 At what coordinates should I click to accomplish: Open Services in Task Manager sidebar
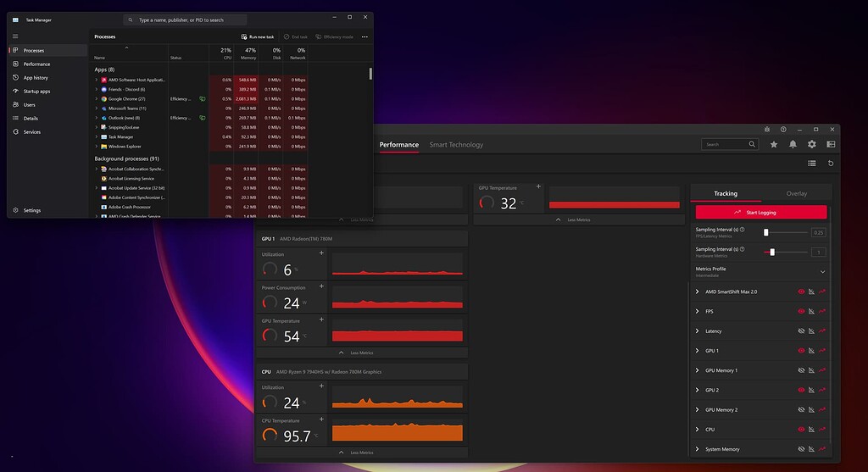coord(47,131)
